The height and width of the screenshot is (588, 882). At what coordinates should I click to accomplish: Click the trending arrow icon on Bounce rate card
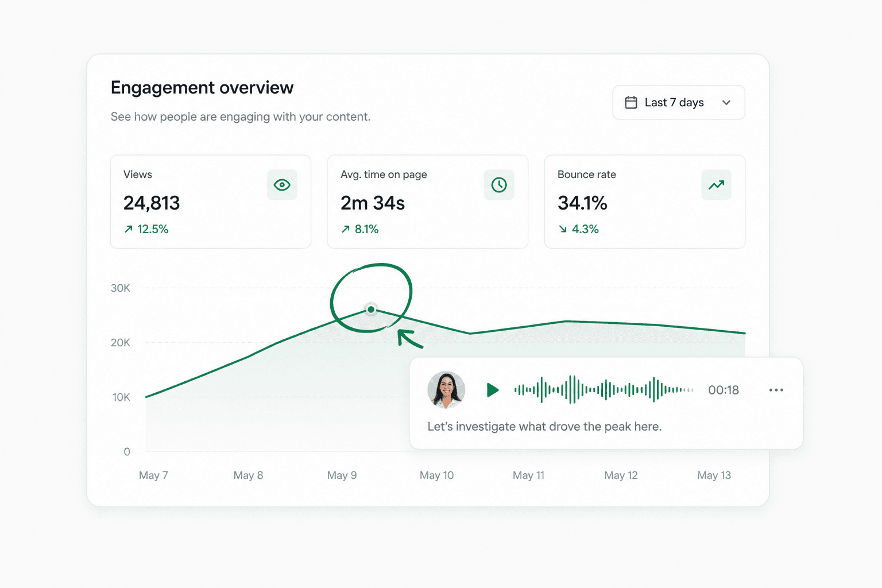[716, 185]
